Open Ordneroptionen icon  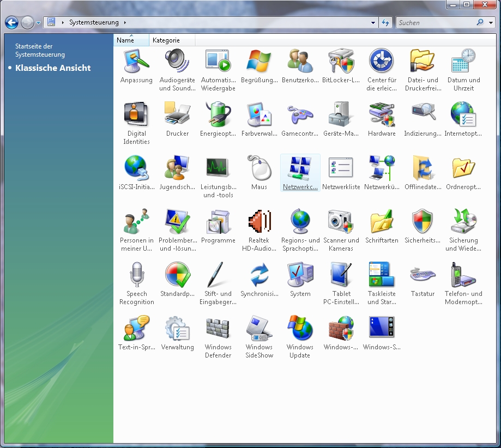click(463, 167)
